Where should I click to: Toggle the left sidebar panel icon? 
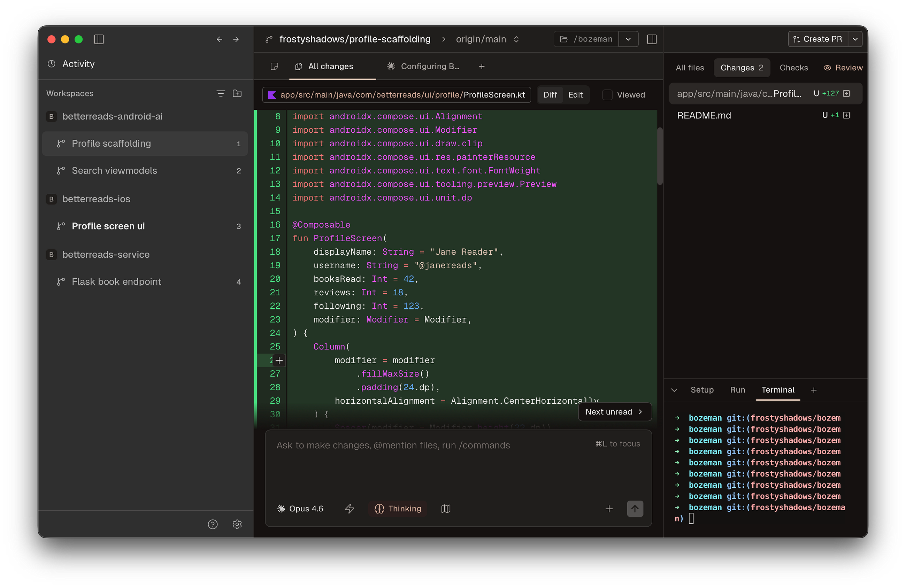[x=99, y=39]
